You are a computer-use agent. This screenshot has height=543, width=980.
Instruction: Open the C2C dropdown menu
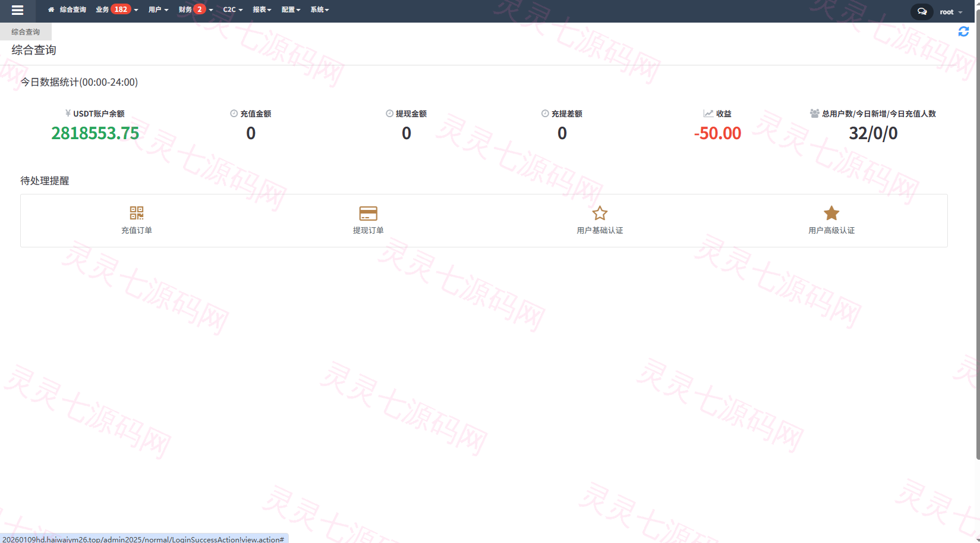coord(232,10)
